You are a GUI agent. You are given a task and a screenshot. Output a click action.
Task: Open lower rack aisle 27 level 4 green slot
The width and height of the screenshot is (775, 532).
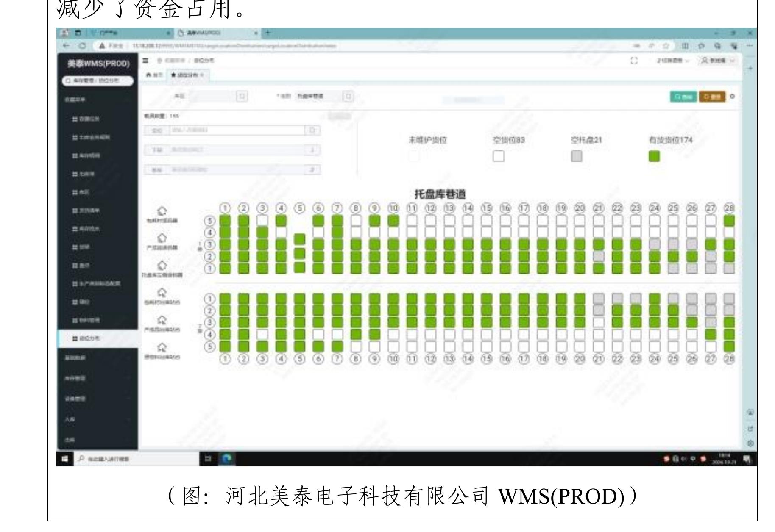(711, 334)
